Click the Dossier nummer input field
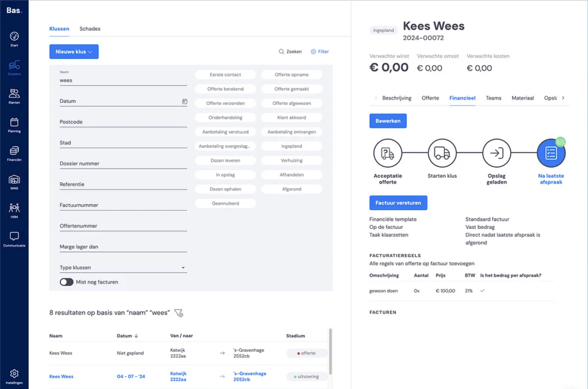Image resolution: width=588 pixels, height=389 pixels. coord(123,164)
